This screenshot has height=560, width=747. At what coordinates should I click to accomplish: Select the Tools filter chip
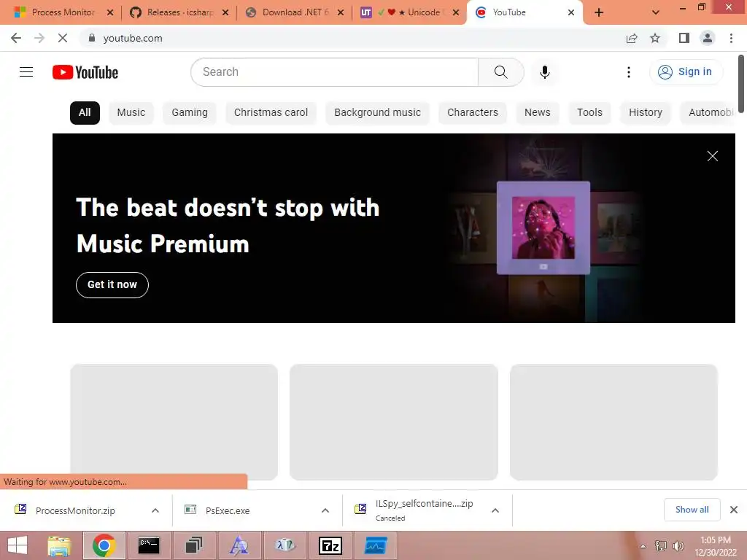point(589,113)
